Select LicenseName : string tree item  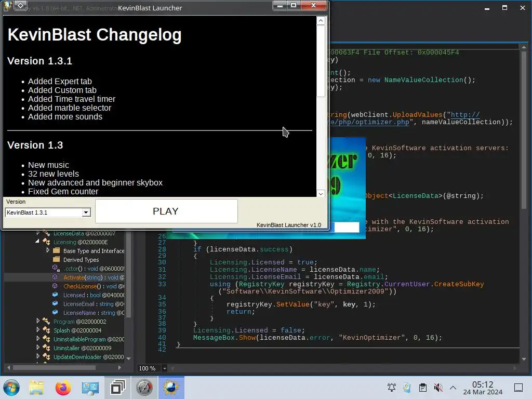pos(94,312)
